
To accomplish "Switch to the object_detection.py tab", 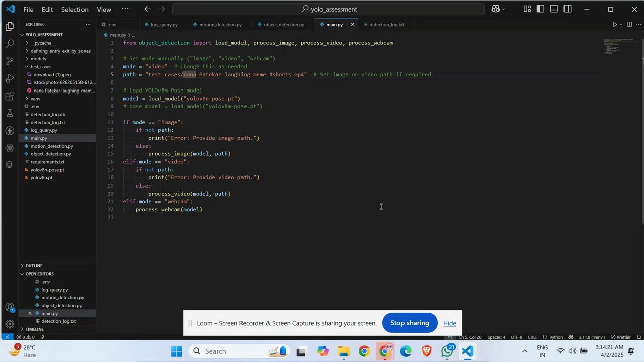I will click(284, 24).
